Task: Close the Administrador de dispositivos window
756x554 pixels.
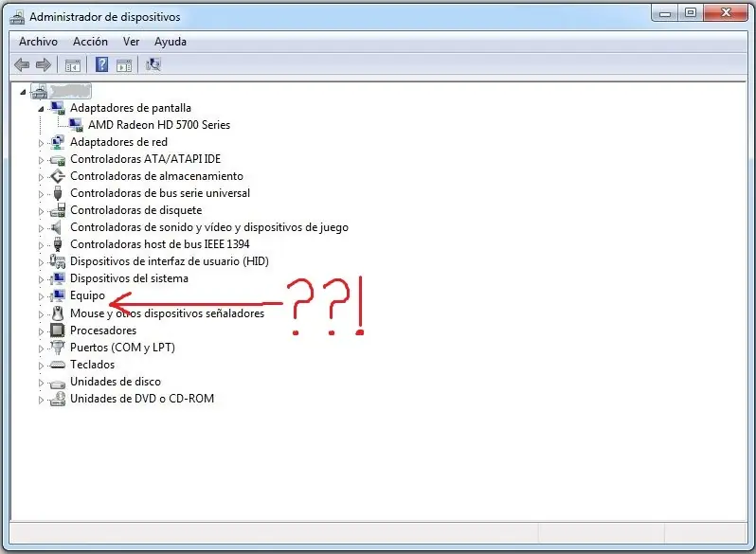Action: click(726, 13)
